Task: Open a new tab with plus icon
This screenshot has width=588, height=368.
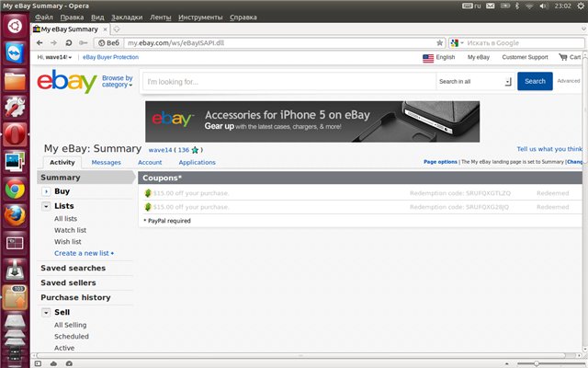Action: click(x=117, y=29)
